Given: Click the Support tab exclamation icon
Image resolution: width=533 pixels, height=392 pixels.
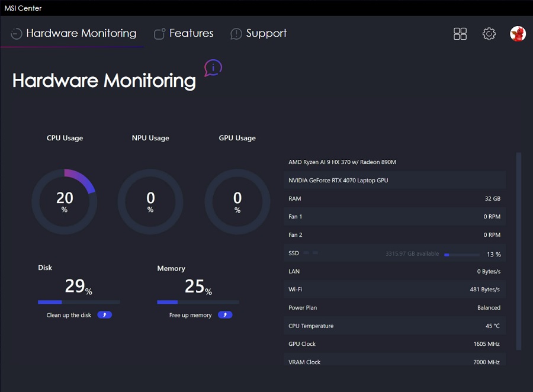Looking at the screenshot, I should click(236, 34).
